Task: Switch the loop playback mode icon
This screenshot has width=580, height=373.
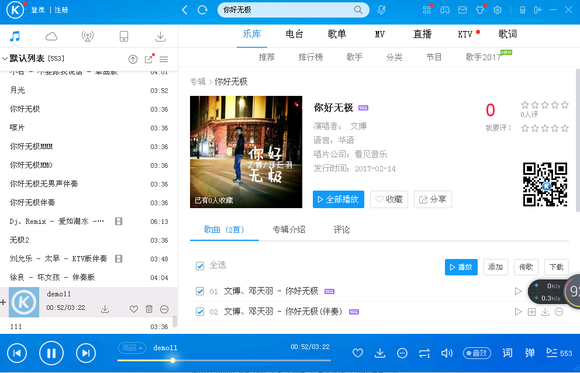Action: [x=424, y=353]
